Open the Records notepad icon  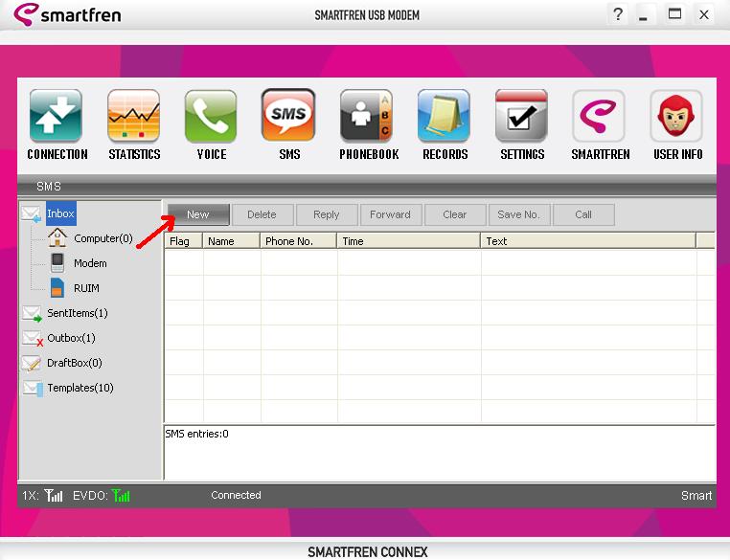(444, 116)
